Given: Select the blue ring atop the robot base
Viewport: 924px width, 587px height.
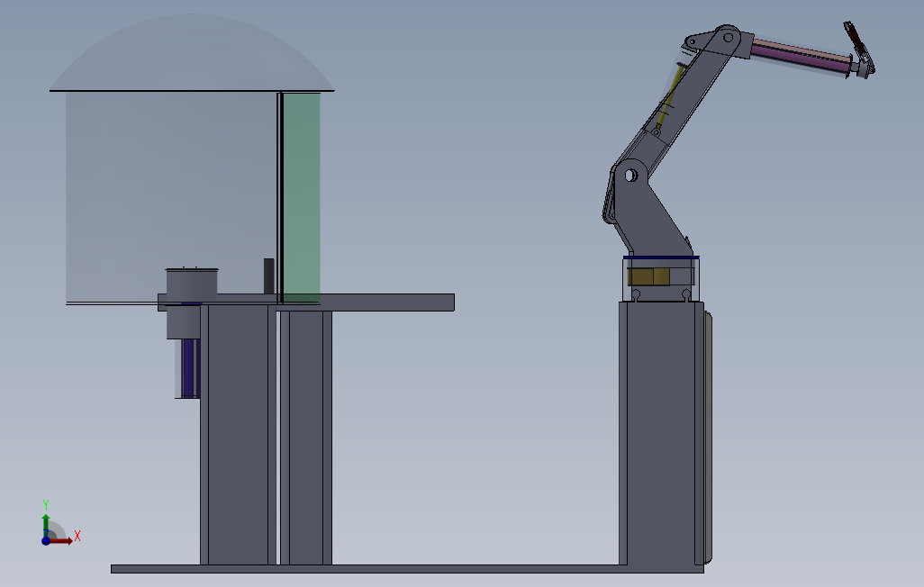Looking at the screenshot, I should click(661, 257).
